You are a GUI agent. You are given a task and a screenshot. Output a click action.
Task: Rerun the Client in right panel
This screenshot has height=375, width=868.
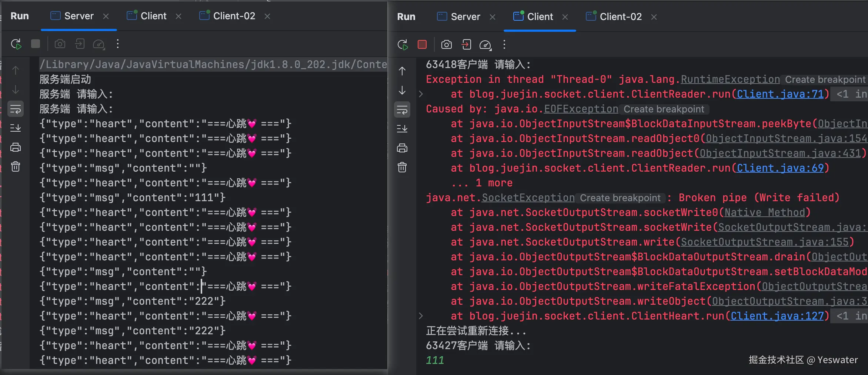[x=403, y=45]
